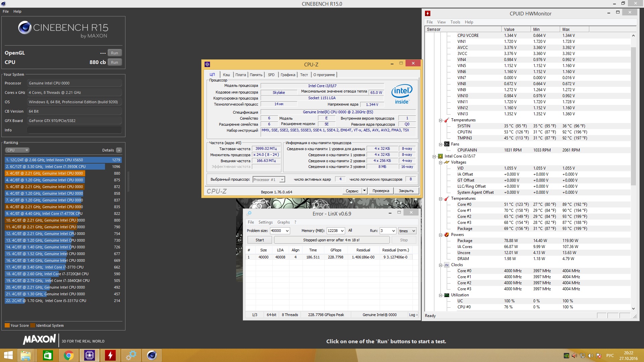Collapse the Temperatures tree node under Intel Core

[441, 198]
